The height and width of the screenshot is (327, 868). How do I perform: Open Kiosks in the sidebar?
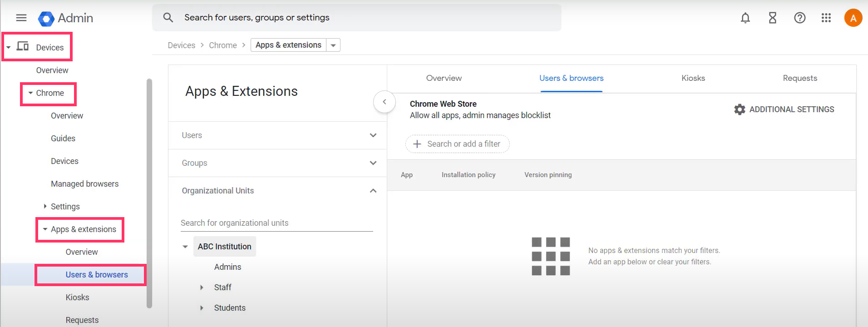(x=77, y=297)
